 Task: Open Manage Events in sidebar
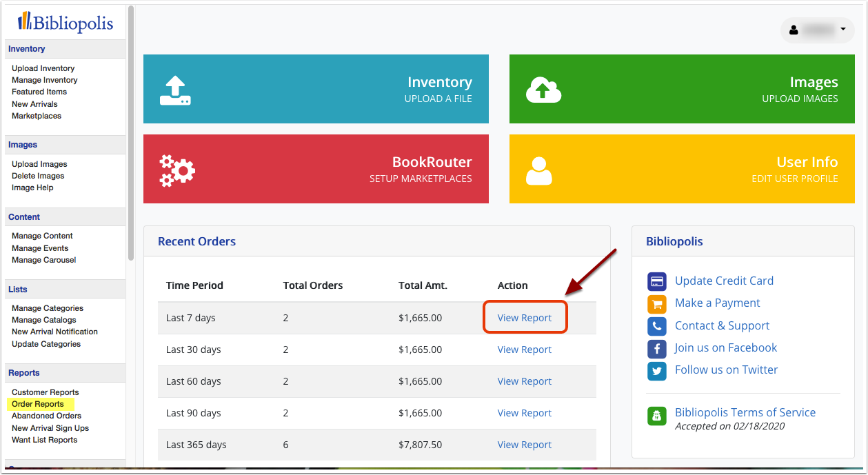click(x=40, y=248)
